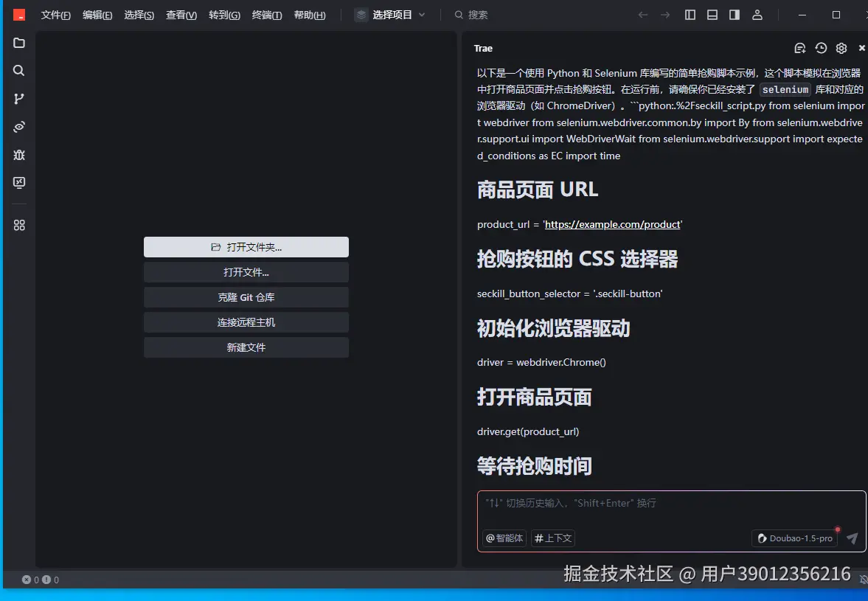Open the Source Control branch icon
This screenshot has width=868, height=601.
click(19, 99)
